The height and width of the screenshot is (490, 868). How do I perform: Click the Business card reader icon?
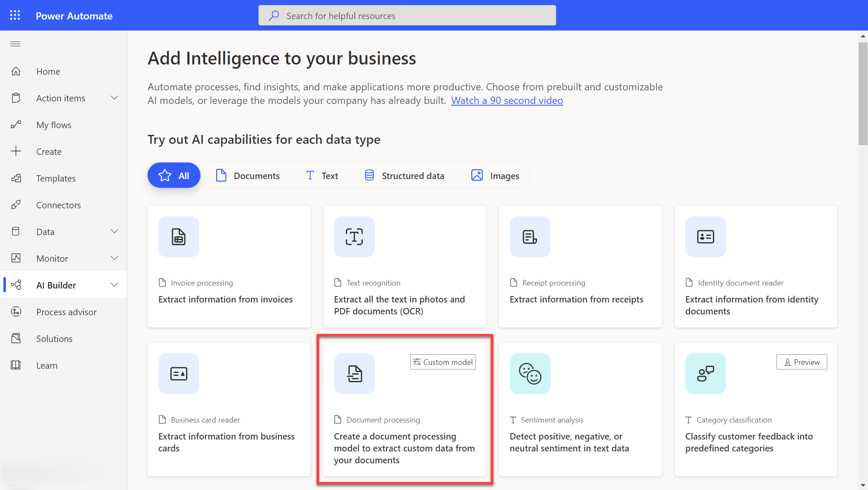click(x=178, y=374)
